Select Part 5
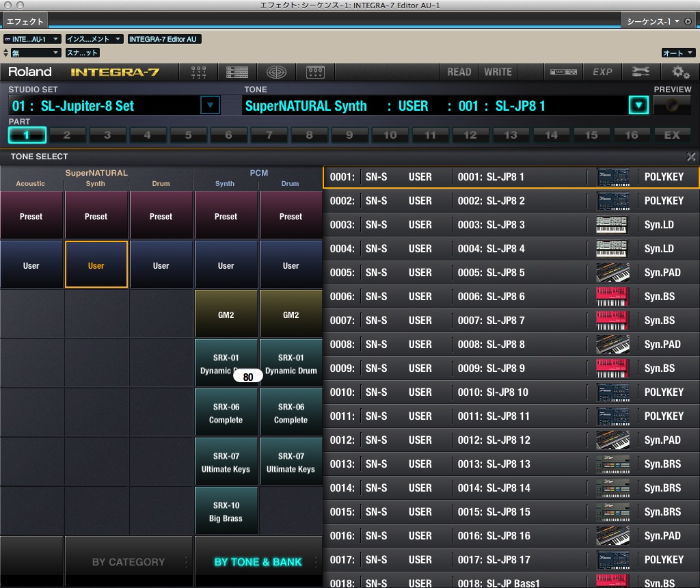The width and height of the screenshot is (700, 588). tap(188, 135)
